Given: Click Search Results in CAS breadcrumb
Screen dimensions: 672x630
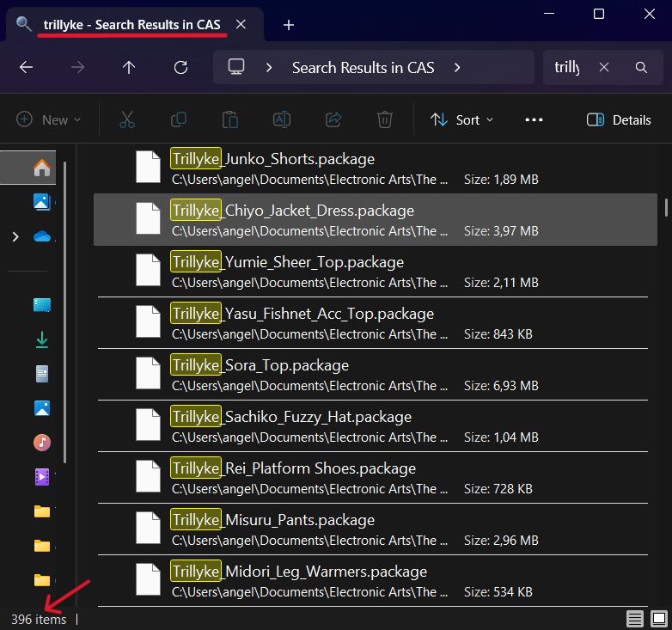Looking at the screenshot, I should point(363,67).
